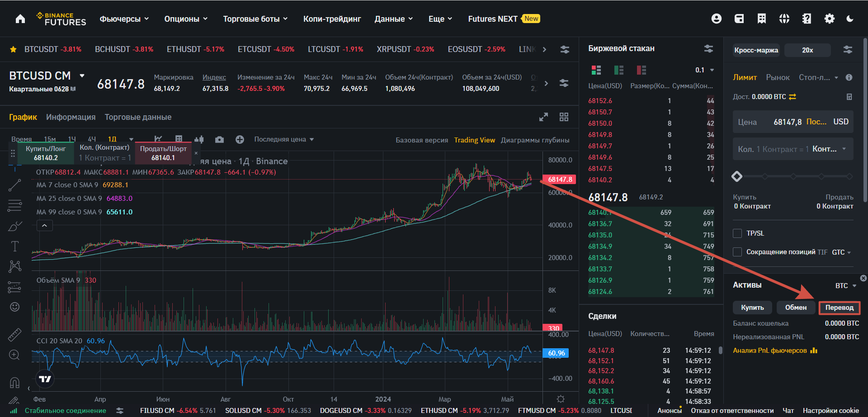Viewport: 868px width, 417px height.
Task: Expand the chart to fullscreen
Action: (543, 117)
